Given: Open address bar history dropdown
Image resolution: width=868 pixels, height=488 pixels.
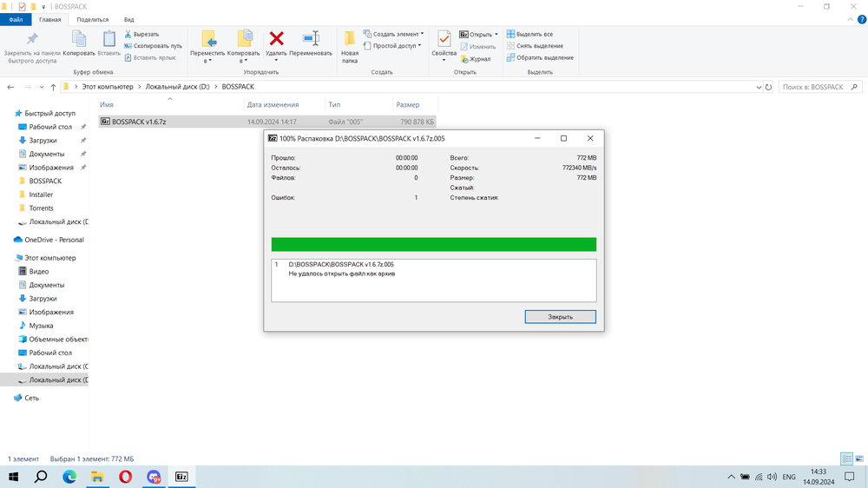Looking at the screenshot, I should [x=759, y=87].
